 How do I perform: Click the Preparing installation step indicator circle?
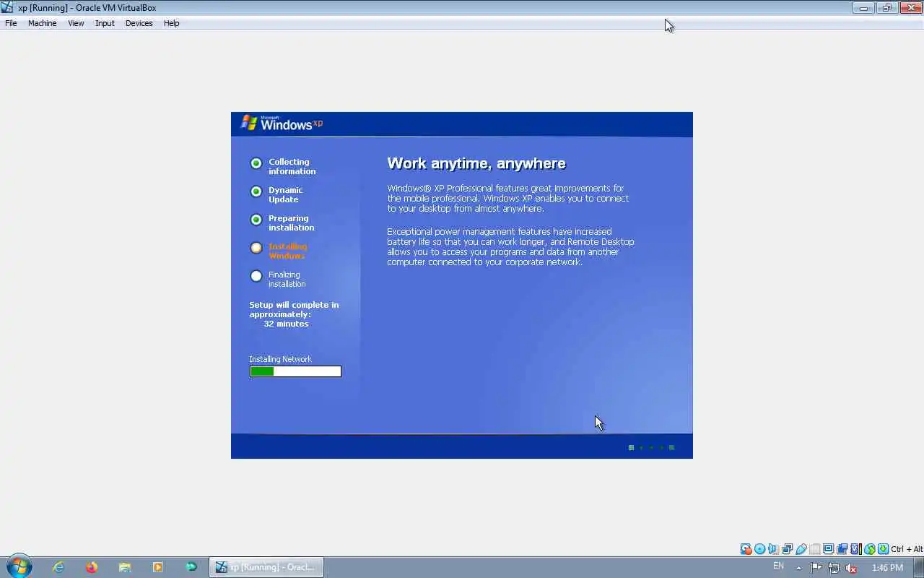click(x=256, y=220)
